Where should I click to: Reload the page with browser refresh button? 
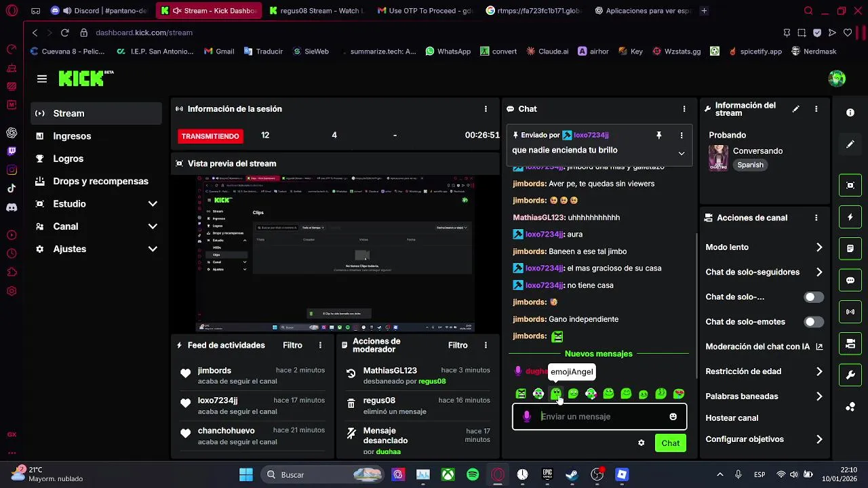pyautogui.click(x=65, y=33)
